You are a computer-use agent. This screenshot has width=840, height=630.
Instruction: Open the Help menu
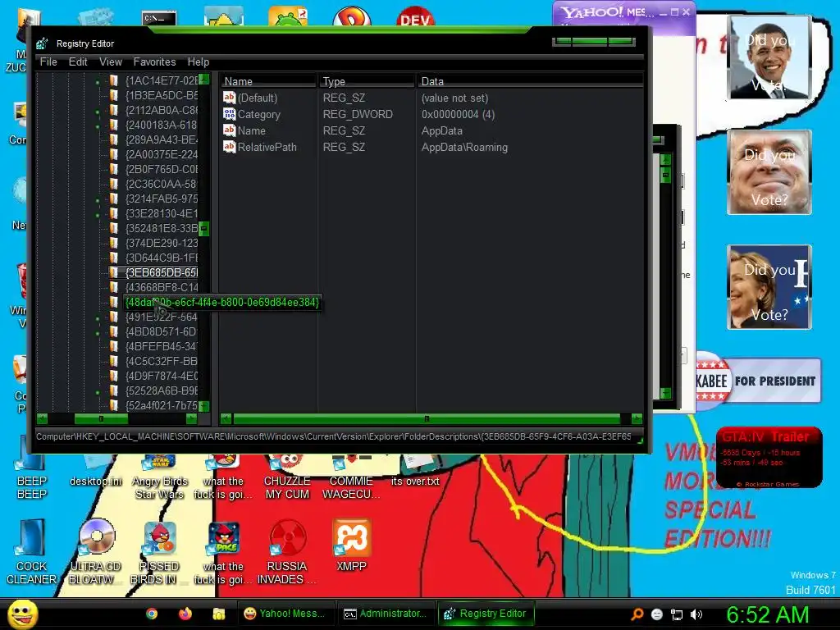[199, 62]
